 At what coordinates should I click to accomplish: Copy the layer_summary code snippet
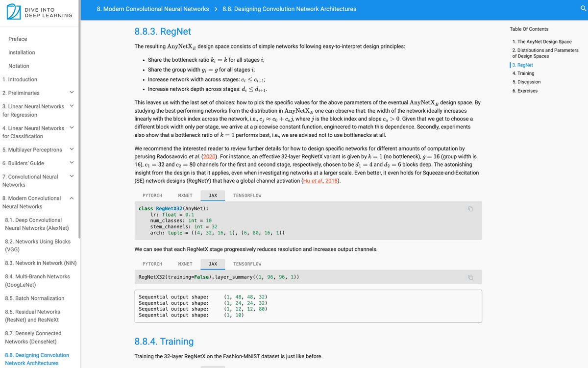pyautogui.click(x=470, y=277)
